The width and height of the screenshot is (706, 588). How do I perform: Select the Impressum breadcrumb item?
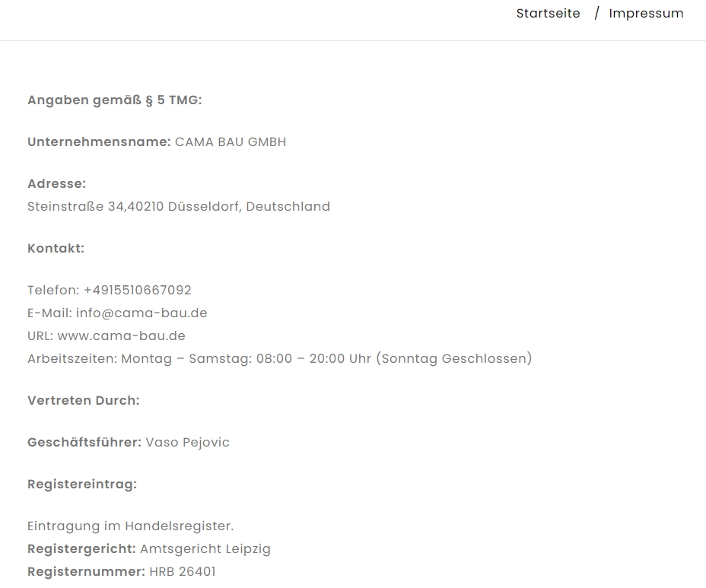pos(646,14)
